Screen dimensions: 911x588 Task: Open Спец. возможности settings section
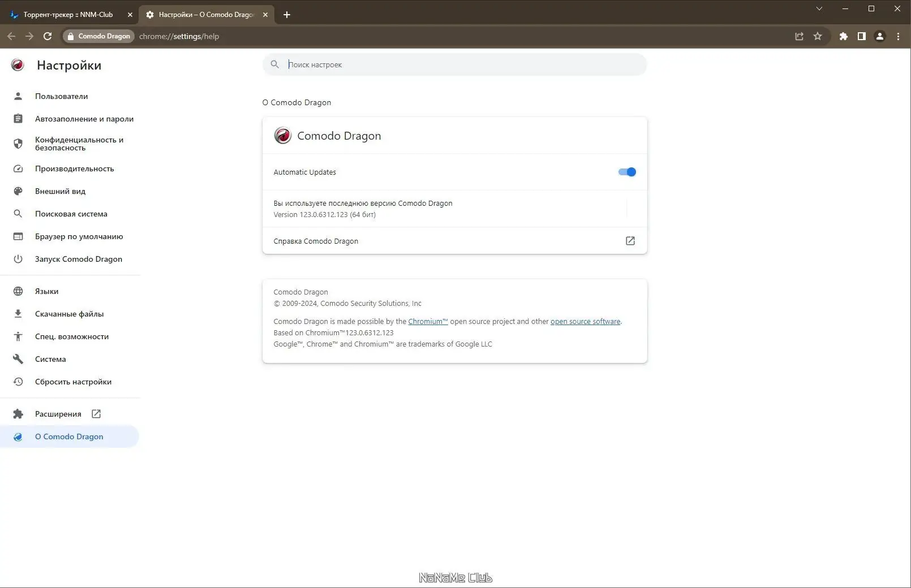point(70,336)
